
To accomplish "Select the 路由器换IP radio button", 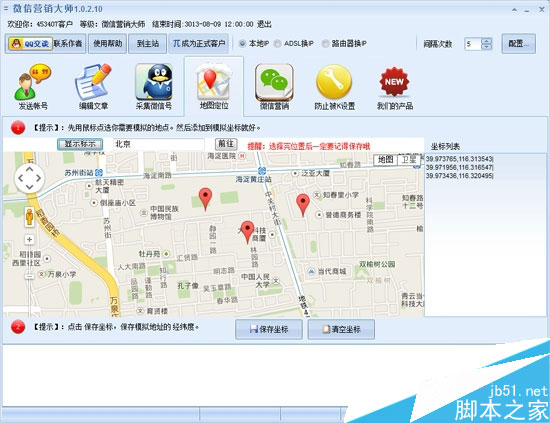I will coord(325,43).
